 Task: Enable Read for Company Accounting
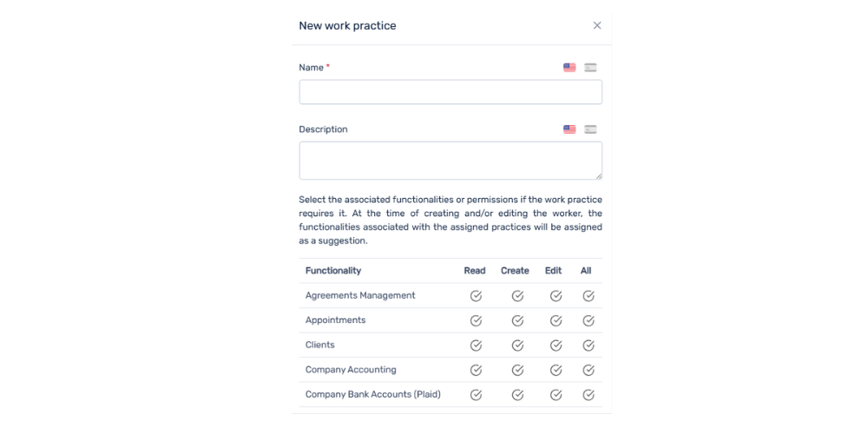476,370
